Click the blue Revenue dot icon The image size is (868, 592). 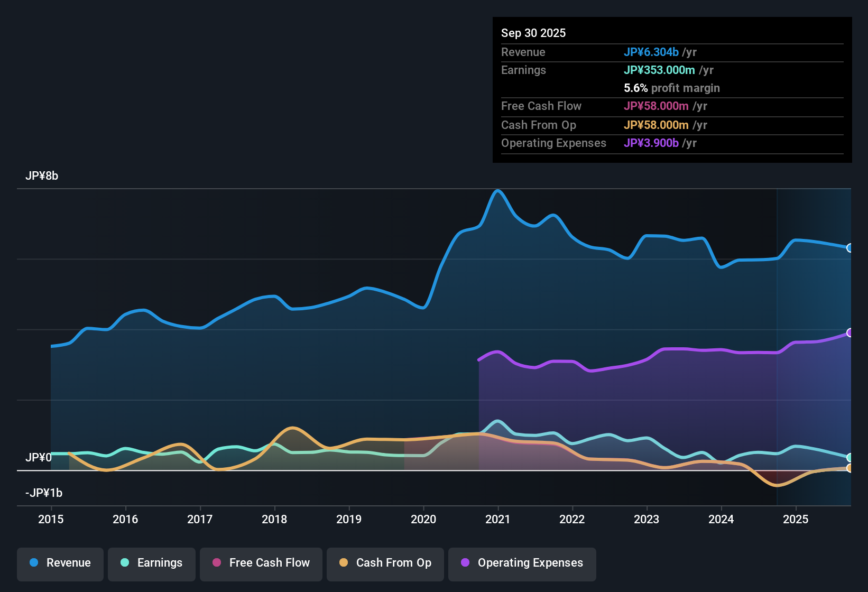point(33,563)
